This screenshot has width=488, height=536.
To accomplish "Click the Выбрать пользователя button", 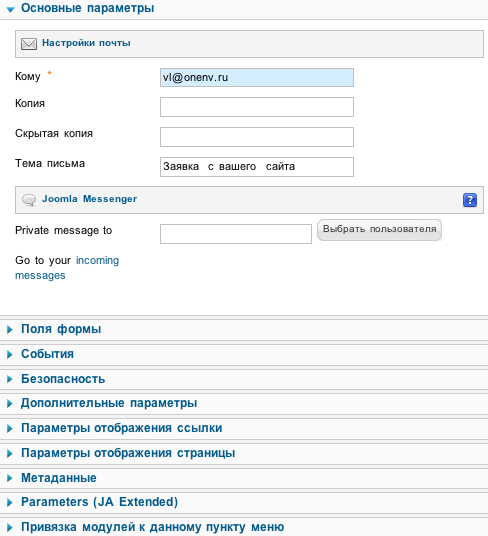I will point(379,230).
